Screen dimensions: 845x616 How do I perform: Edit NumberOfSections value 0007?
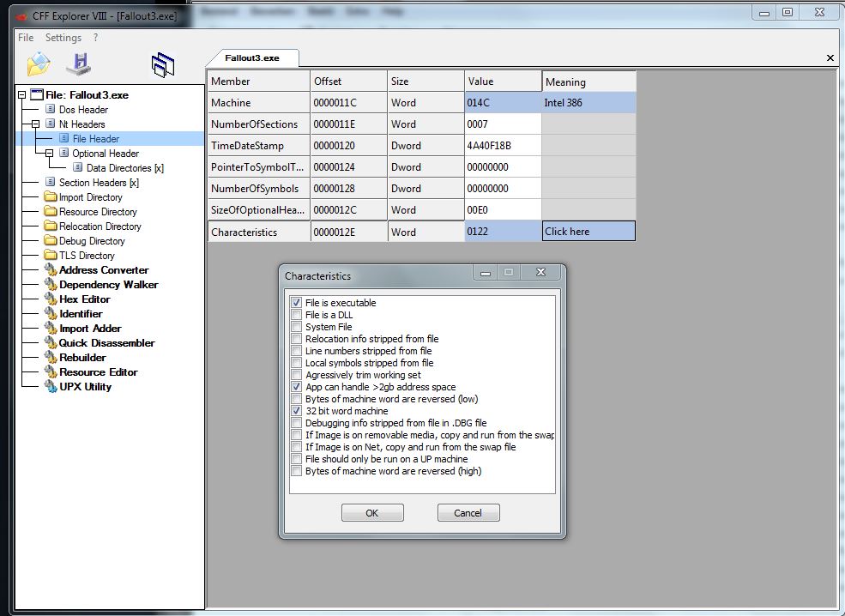coord(503,124)
